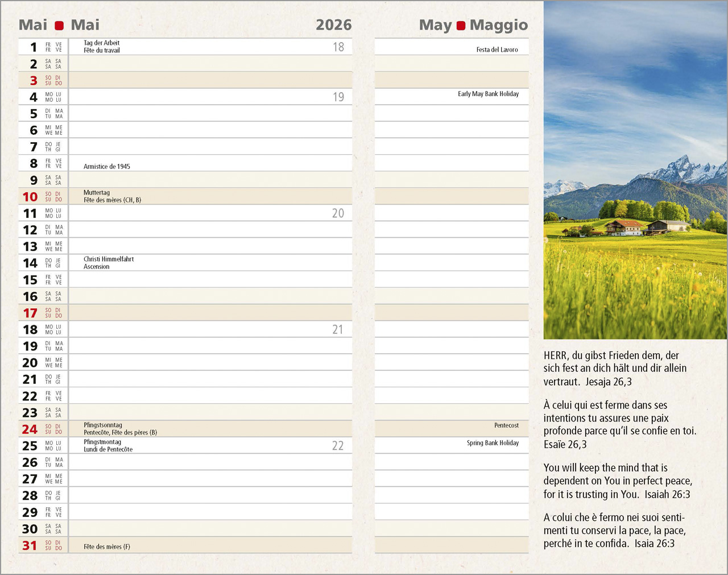Select Christi Himmelfahrt on May 14

[109, 259]
